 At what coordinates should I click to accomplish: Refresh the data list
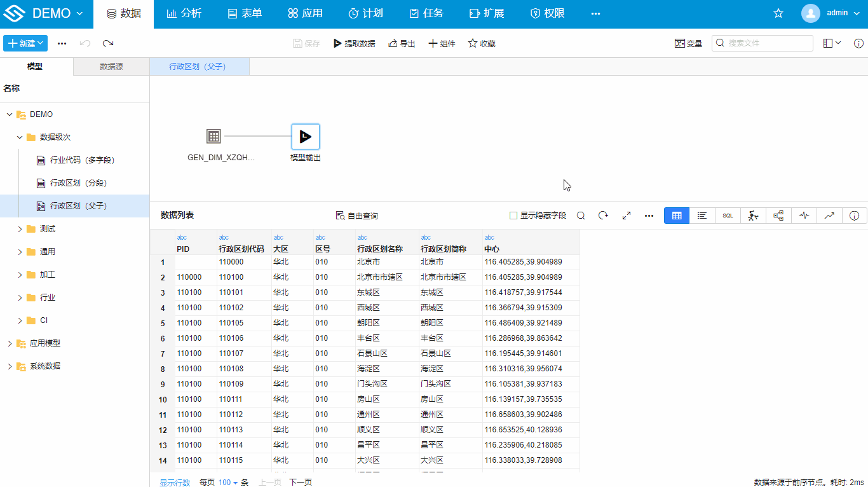(603, 216)
